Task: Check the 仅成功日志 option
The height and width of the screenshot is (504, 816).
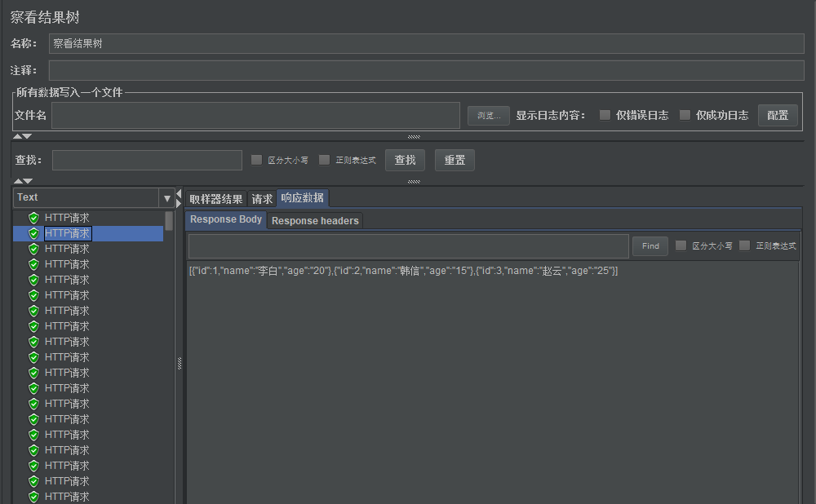Action: [685, 115]
